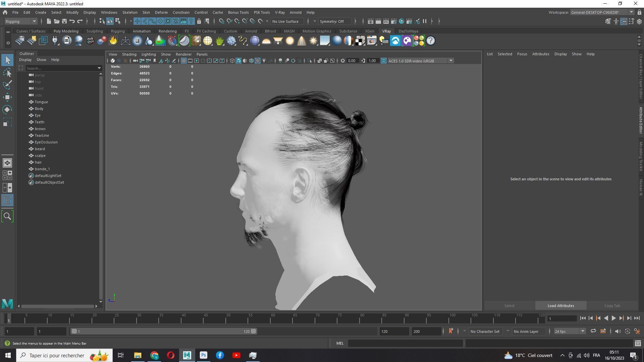The width and height of the screenshot is (644, 362).
Task: Click the New scene icon
Action: 49,21
